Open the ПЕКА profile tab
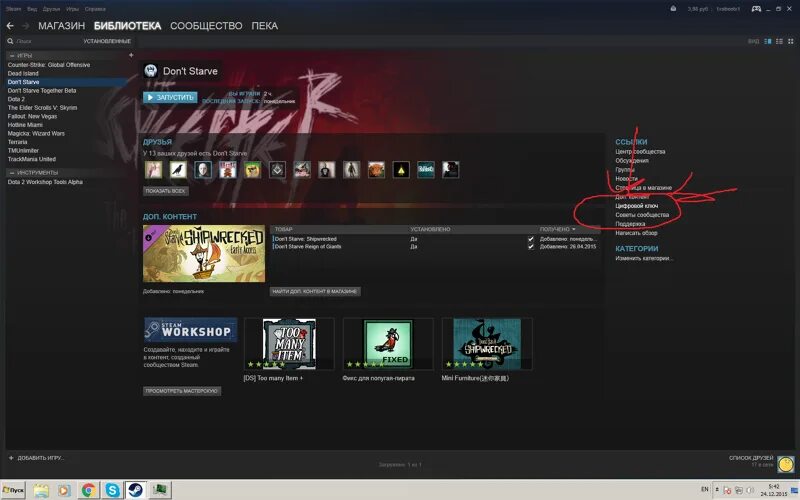This screenshot has width=800, height=500. pos(264,26)
